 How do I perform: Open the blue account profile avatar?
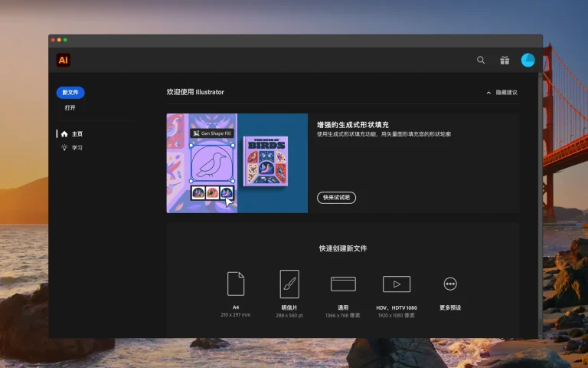pyautogui.click(x=528, y=60)
